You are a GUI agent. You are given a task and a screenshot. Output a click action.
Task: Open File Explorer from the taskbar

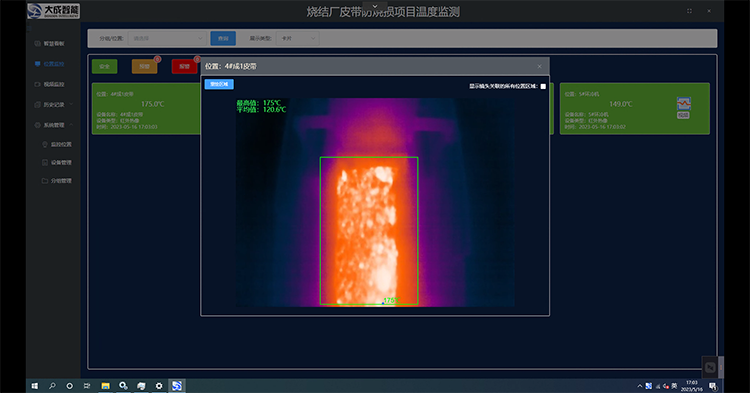pyautogui.click(x=105, y=386)
